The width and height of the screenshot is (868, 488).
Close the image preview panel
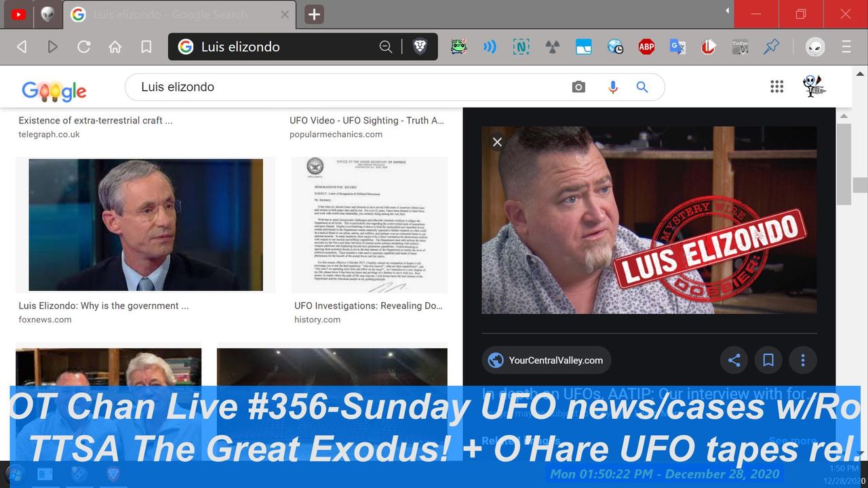pos(497,142)
